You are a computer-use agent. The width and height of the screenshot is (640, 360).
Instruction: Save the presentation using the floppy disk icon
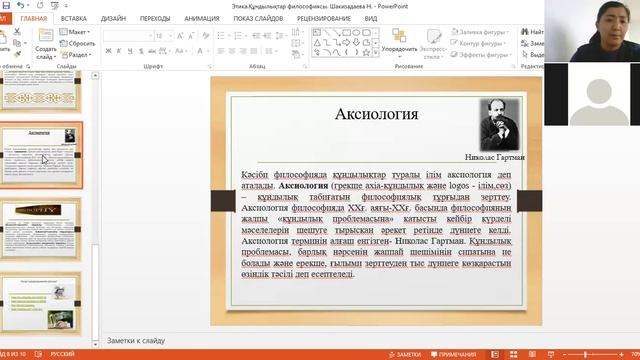pyautogui.click(x=6, y=5)
